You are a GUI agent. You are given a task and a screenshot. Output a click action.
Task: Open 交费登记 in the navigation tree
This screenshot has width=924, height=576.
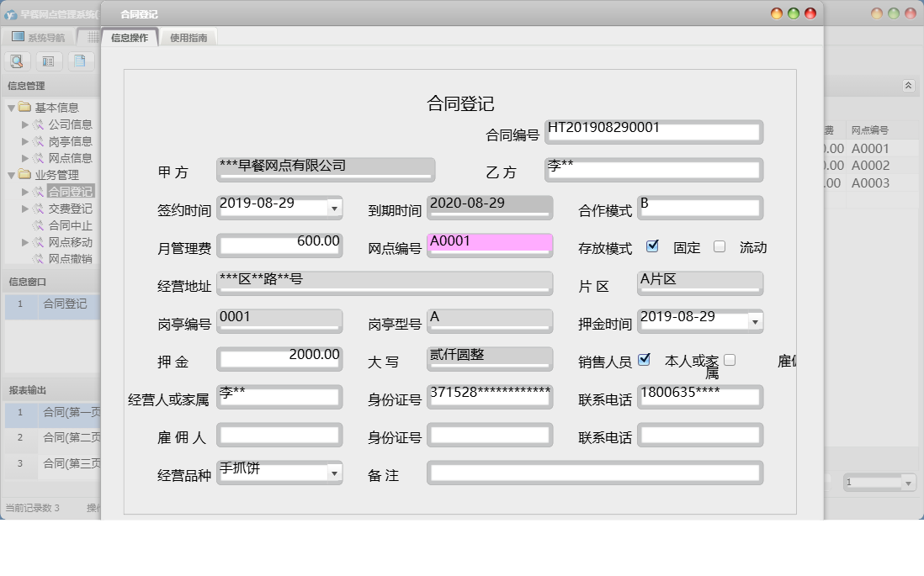point(70,209)
